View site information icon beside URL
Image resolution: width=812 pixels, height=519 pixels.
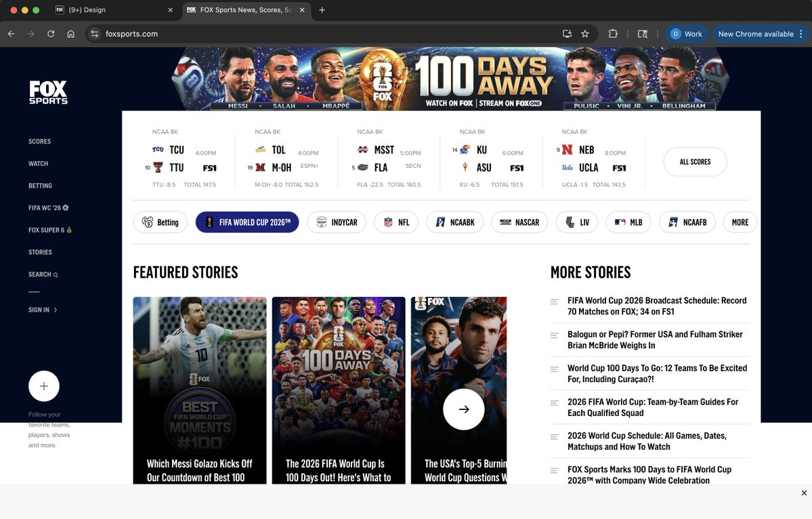(x=94, y=34)
